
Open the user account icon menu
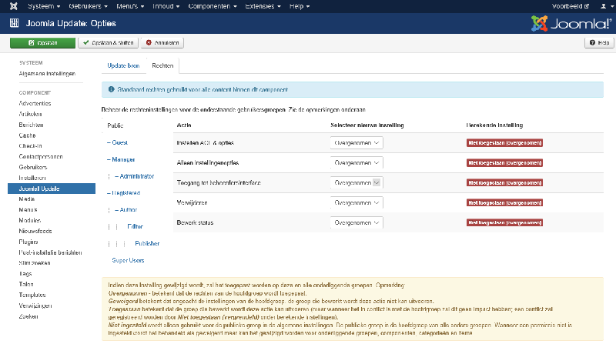click(607, 6)
